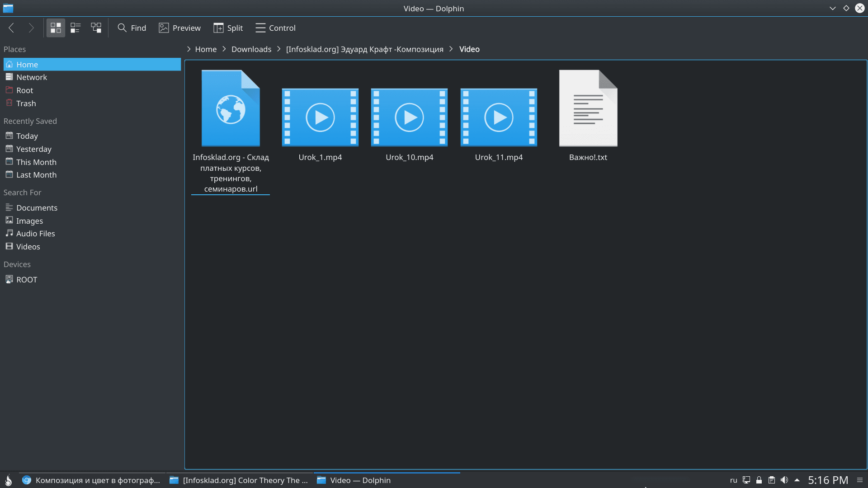Switch to Compact view mode
Viewport: 868px width, 488px height.
click(75, 28)
